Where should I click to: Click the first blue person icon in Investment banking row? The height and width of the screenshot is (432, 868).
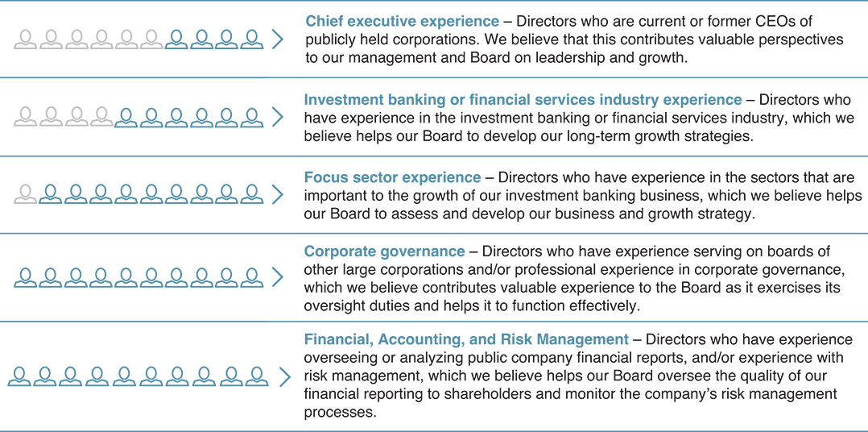pyautogui.click(x=126, y=118)
